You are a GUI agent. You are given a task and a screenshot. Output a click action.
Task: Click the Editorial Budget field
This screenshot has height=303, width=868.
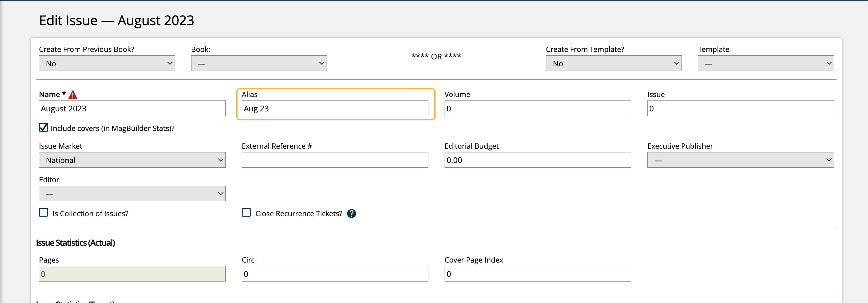[537, 160]
